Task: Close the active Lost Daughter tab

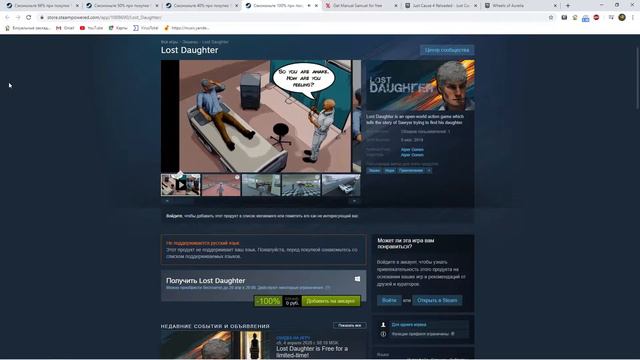Action: 316,6
